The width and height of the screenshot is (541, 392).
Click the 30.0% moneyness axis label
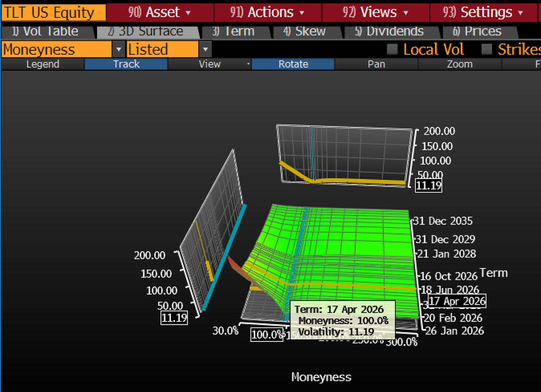click(225, 331)
